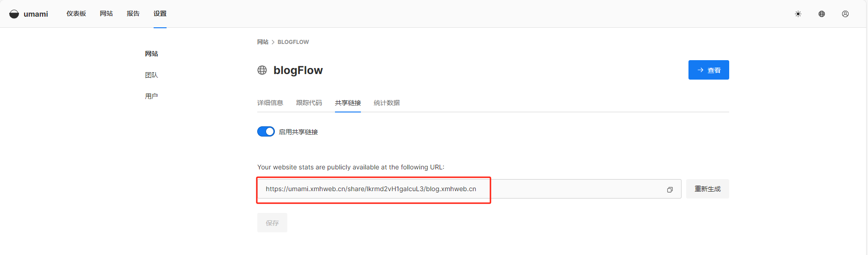Select 网站 in the settings sidebar
The image size is (868, 255).
pos(151,54)
